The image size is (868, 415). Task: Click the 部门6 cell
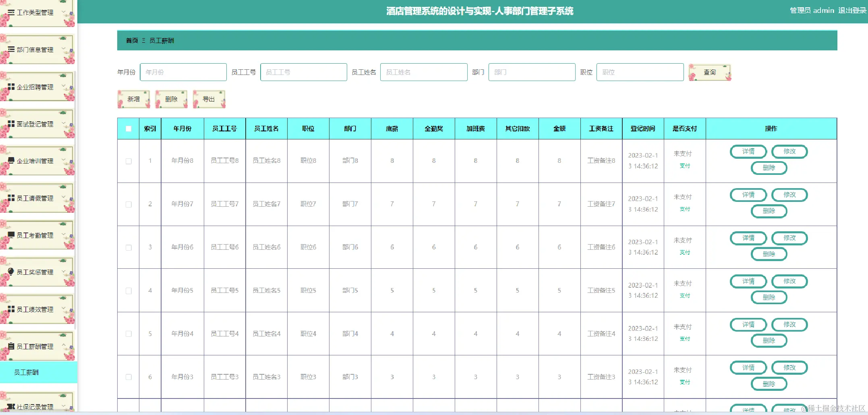click(x=350, y=247)
